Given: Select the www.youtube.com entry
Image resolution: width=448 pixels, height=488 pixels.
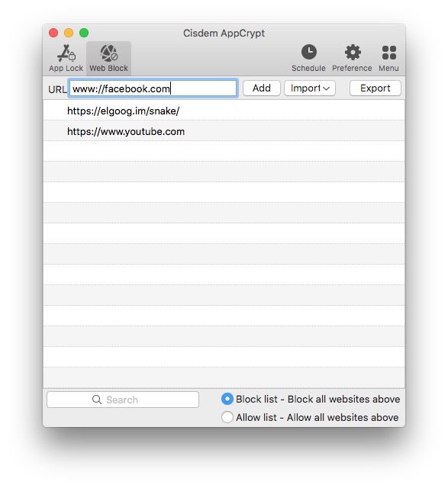Looking at the screenshot, I should tap(224, 131).
